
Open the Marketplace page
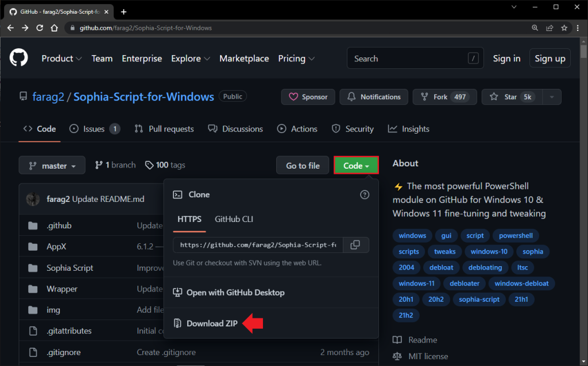pyautogui.click(x=244, y=59)
